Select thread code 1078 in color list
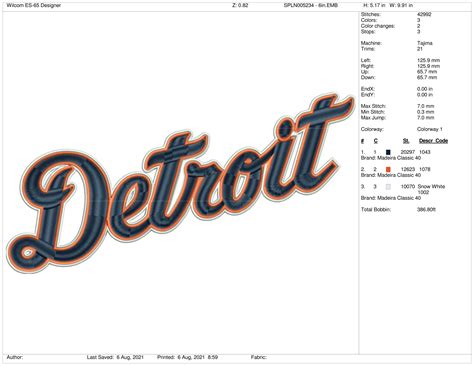This screenshot has width=474, height=366. [x=425, y=169]
